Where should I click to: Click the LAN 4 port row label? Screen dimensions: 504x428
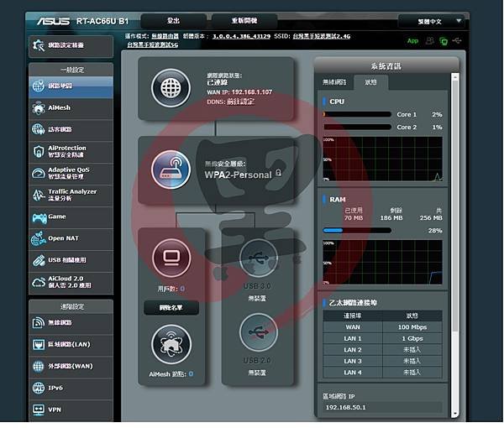(x=353, y=373)
